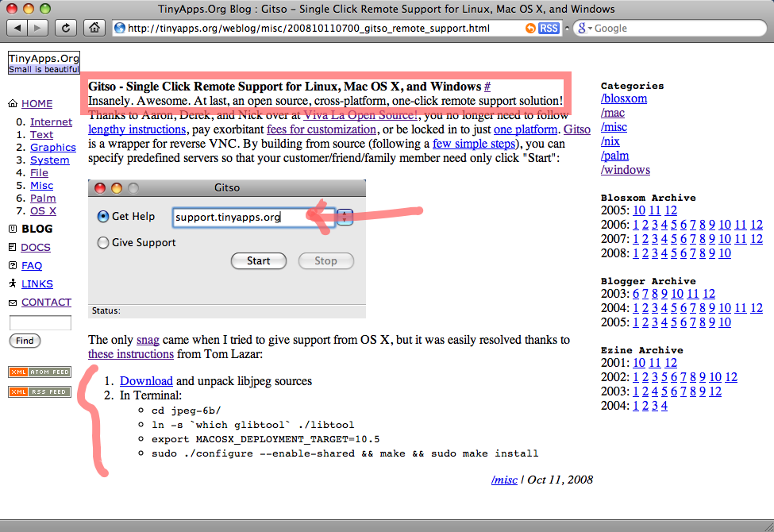Open the DOCS link in the sidebar
The height and width of the screenshot is (532, 774).
click(x=36, y=247)
